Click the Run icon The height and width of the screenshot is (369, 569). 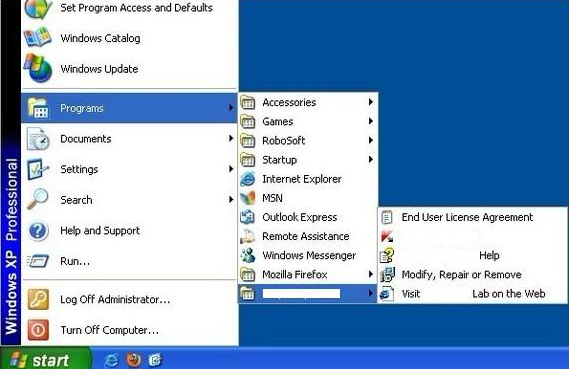38,261
